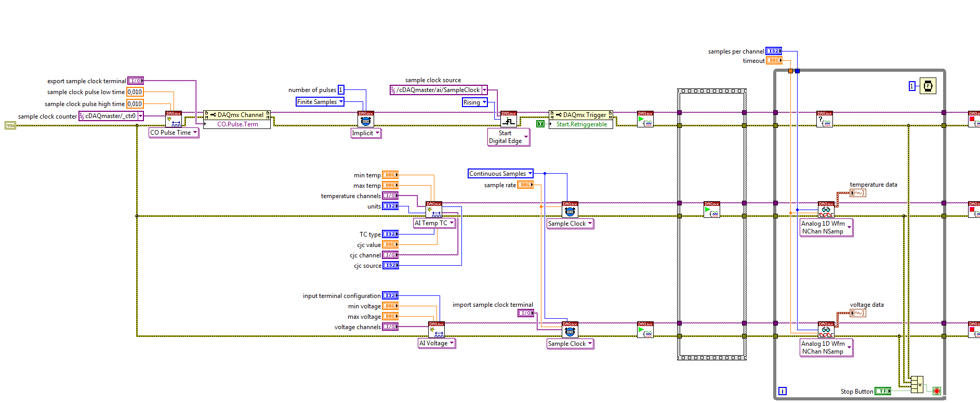Click the DAQmx Create Channel AI Voltage node
Image resolution: width=980 pixels, height=403 pixels.
tap(436, 330)
